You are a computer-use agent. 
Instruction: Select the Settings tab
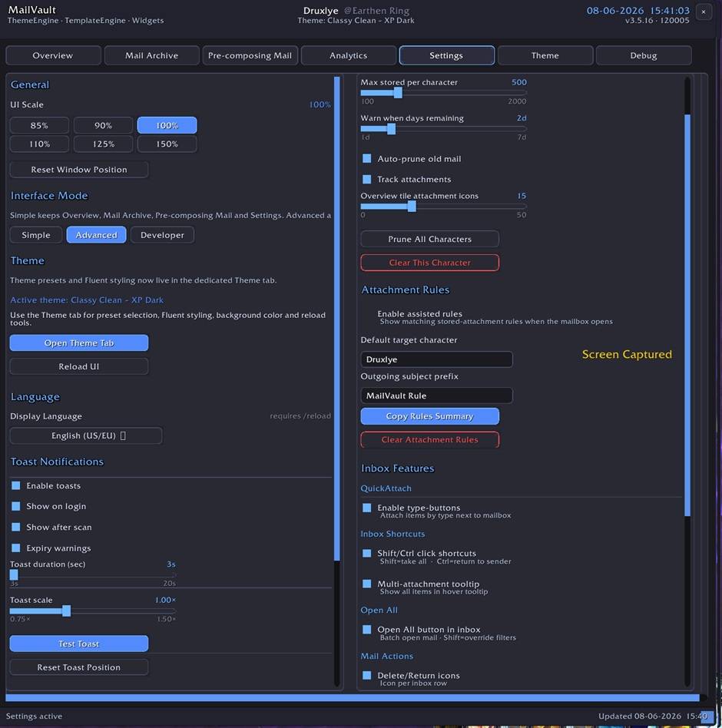point(446,55)
